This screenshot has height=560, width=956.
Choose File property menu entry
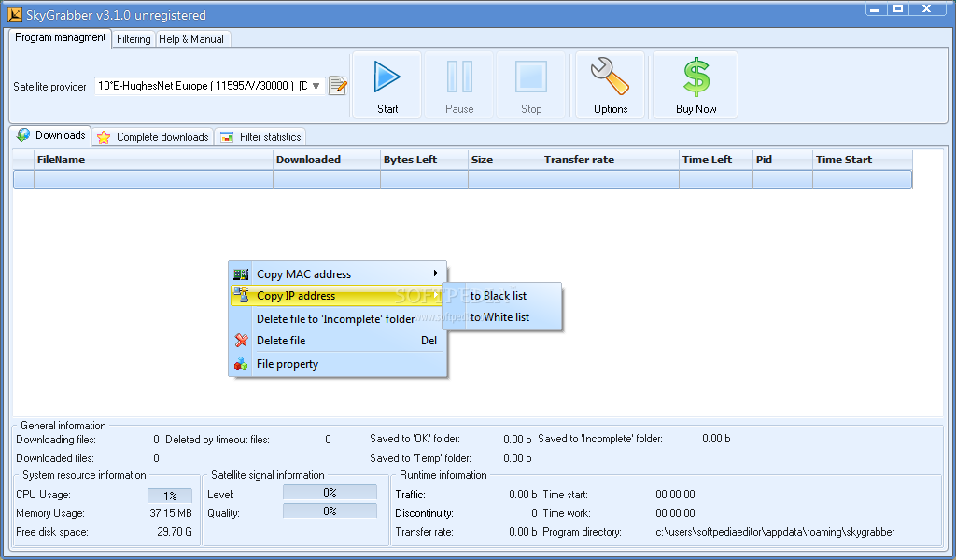338,364
